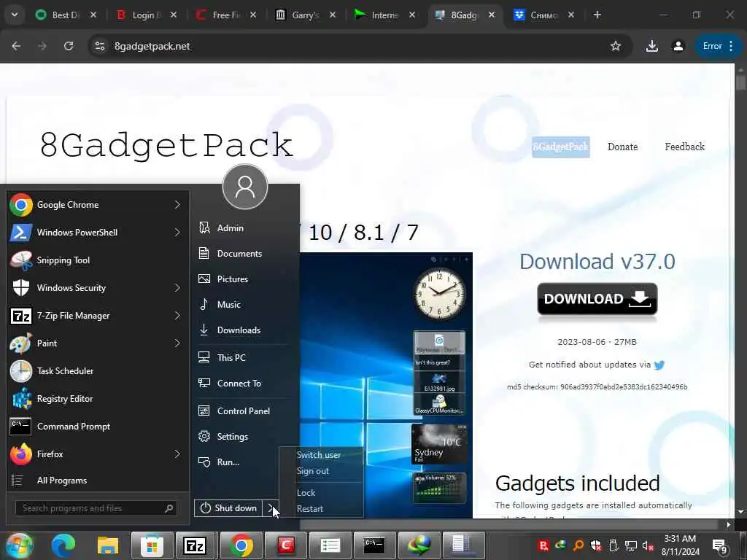
Task: Open Command Prompt from start menu
Action: [x=98, y=426]
